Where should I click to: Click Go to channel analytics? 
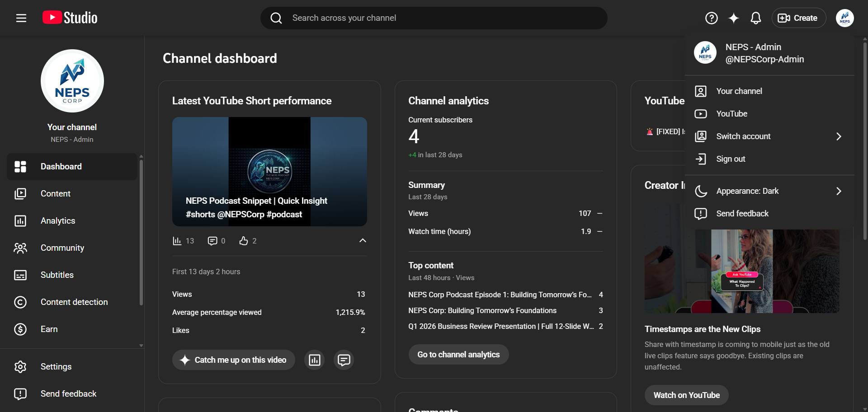tap(459, 355)
